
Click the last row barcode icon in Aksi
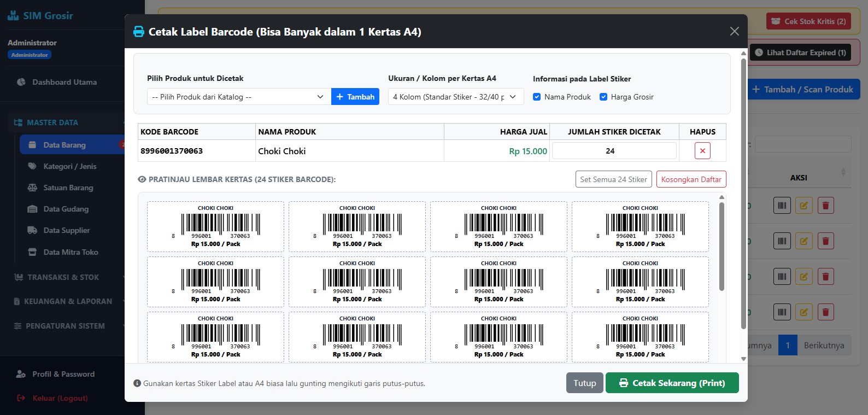tap(782, 312)
